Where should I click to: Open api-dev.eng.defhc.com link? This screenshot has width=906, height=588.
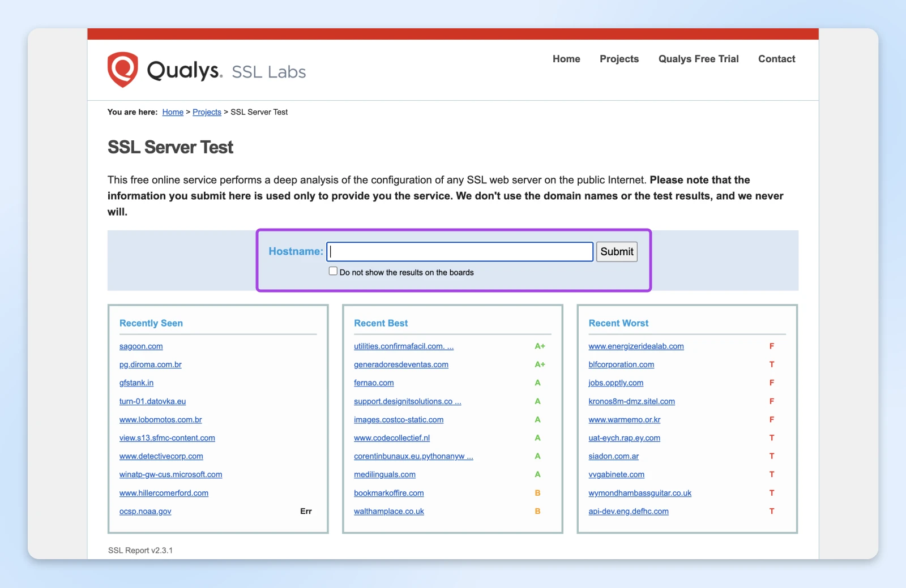pyautogui.click(x=629, y=512)
